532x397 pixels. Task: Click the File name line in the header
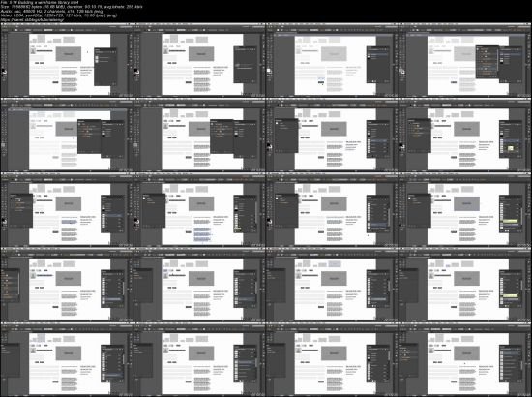pyautogui.click(x=40, y=2)
